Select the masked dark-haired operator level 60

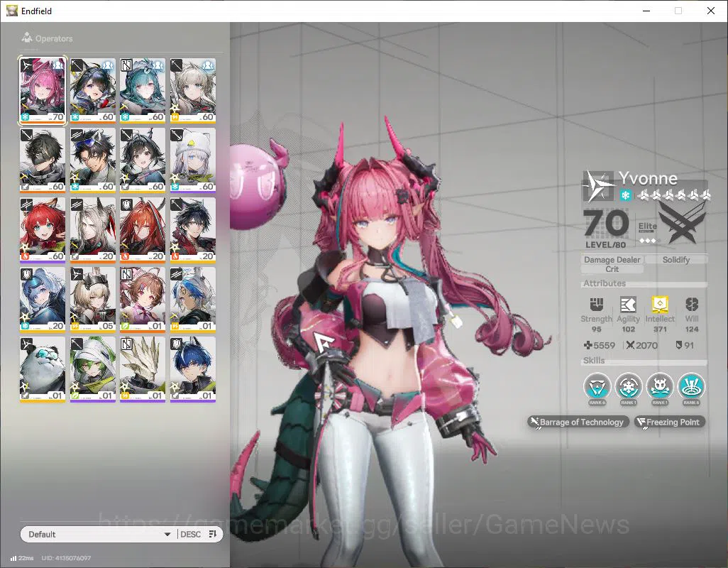tap(43, 160)
